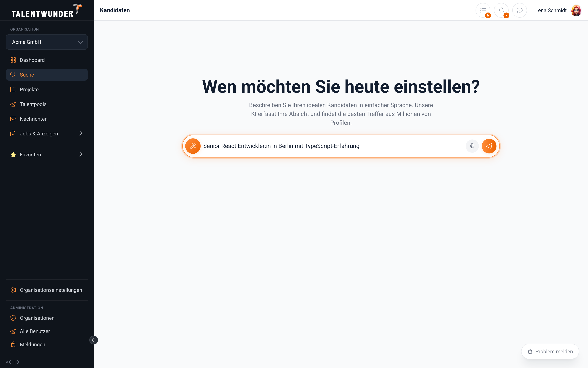Open Jobs & Anzeigen in the sidebar
The image size is (588, 368).
[x=47, y=134]
